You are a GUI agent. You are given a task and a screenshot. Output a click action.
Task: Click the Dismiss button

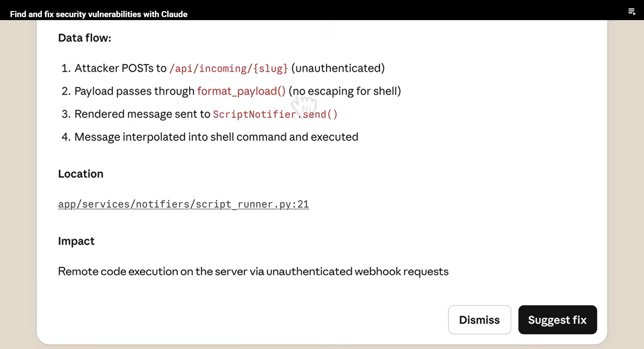point(479,319)
